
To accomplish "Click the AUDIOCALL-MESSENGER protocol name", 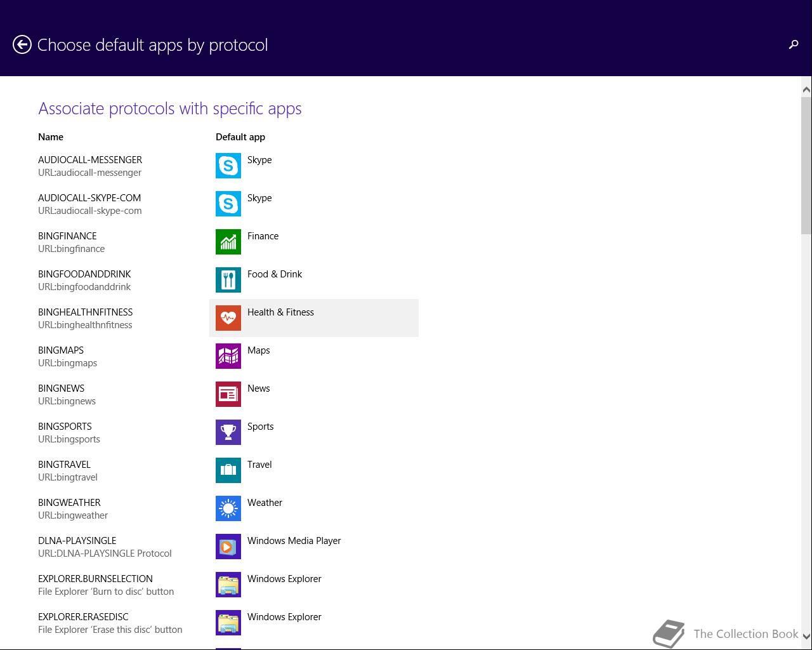I will 90,160.
